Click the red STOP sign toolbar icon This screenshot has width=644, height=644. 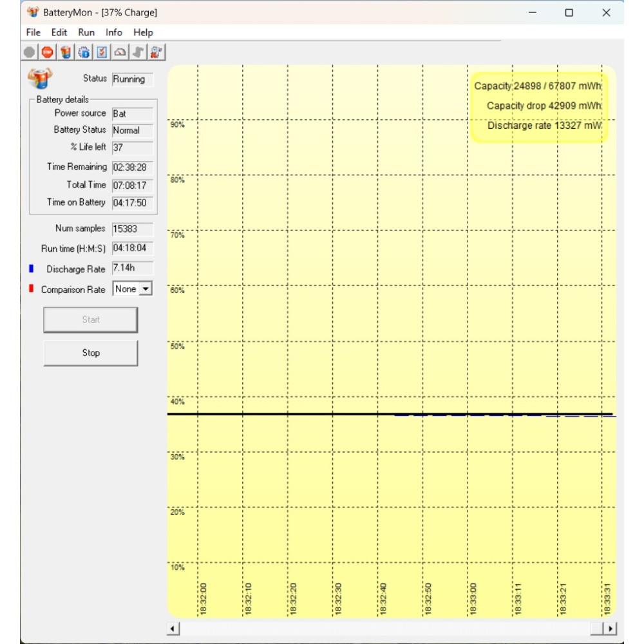pos(48,52)
